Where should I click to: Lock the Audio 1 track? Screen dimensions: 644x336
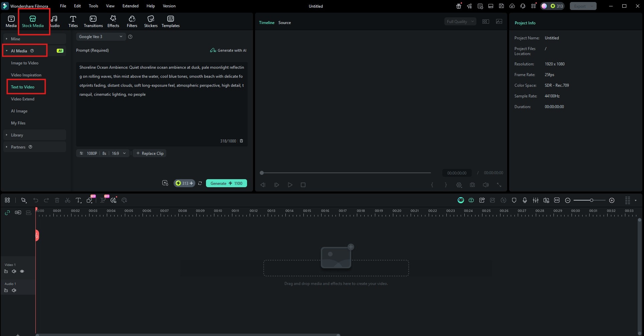pos(6,290)
